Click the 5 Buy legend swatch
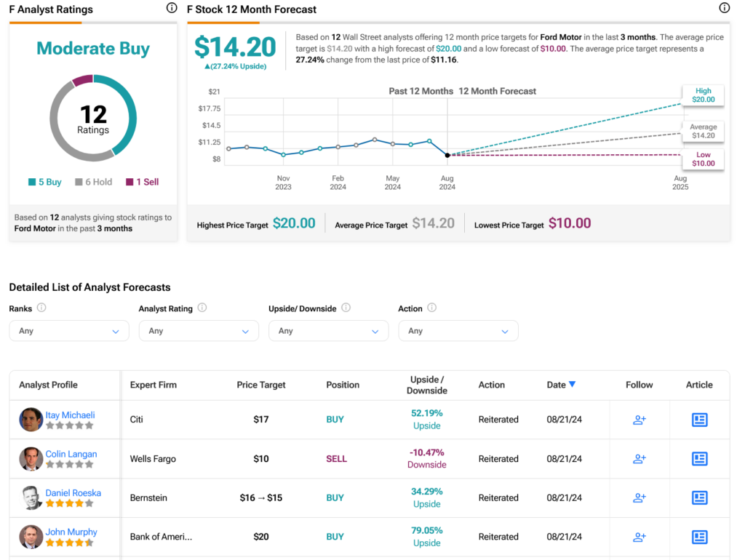Viewport: 745px width, 560px height. (x=32, y=182)
